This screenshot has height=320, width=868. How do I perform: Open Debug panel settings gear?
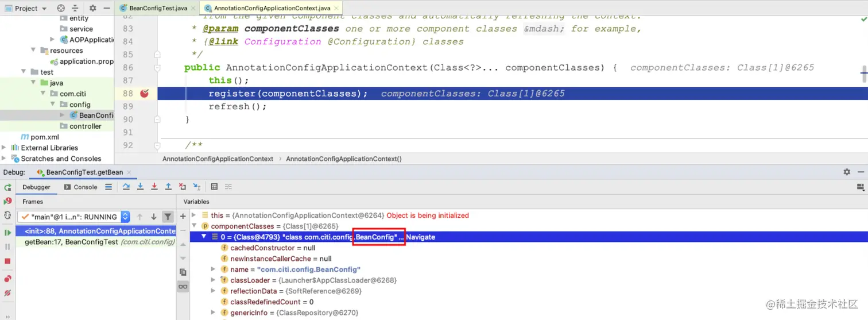click(847, 172)
